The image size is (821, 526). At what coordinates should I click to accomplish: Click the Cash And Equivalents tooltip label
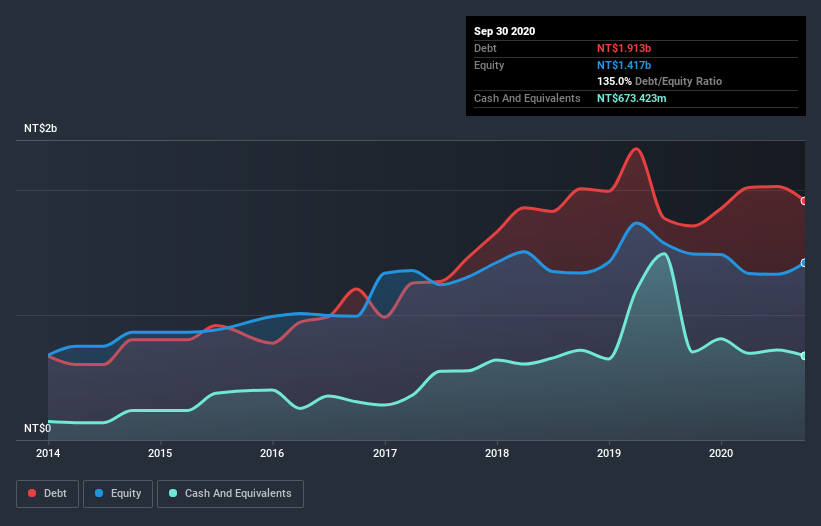coord(527,98)
